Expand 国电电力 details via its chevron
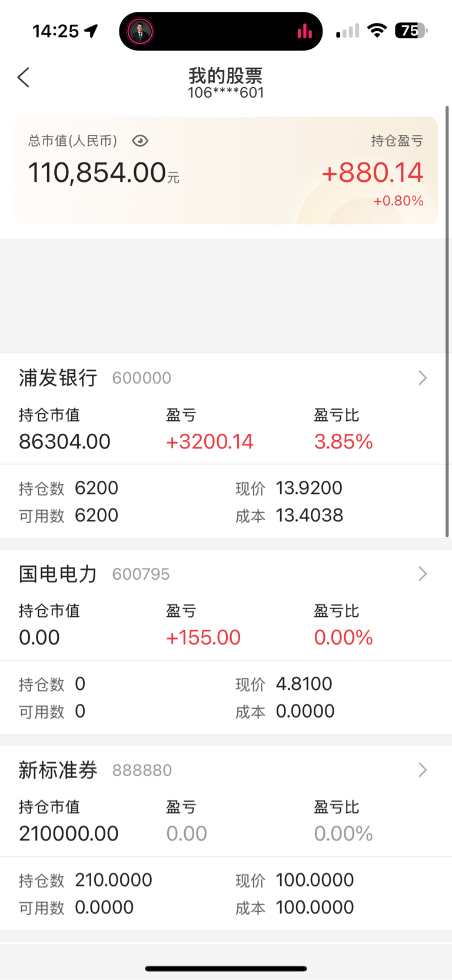452x980 pixels. coord(423,574)
